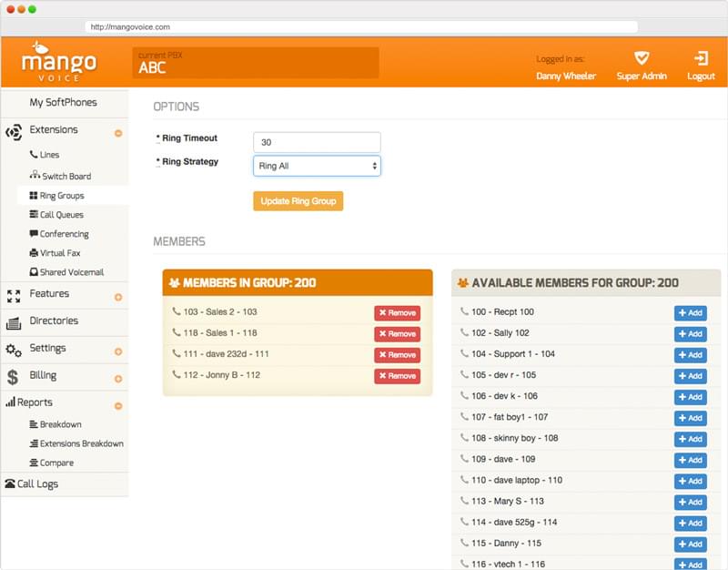This screenshot has width=728, height=570.
Task: Remove 103 - Sales 2 from group
Action: (x=397, y=313)
